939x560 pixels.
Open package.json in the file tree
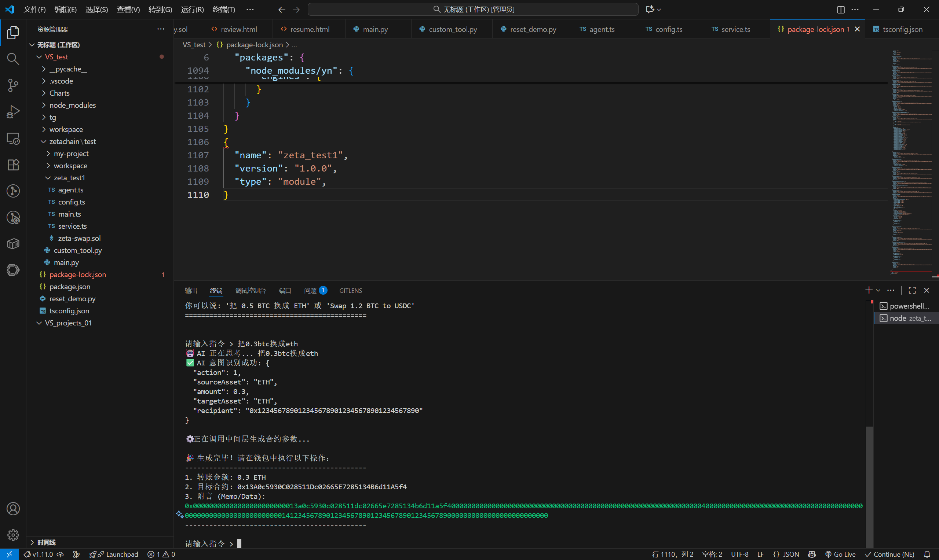point(100,287)
